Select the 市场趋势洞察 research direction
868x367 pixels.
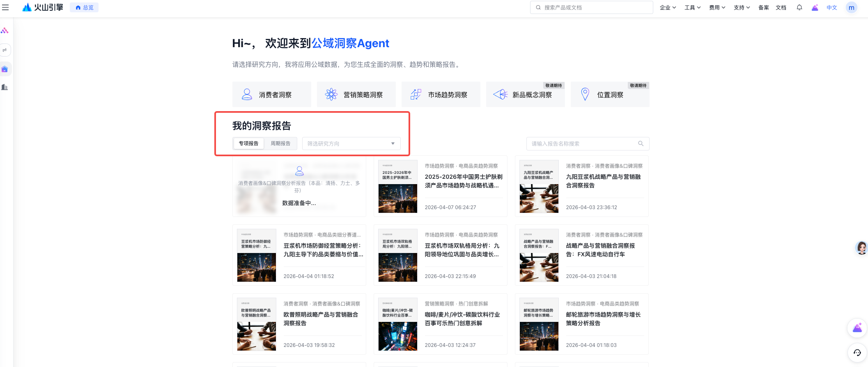441,94
